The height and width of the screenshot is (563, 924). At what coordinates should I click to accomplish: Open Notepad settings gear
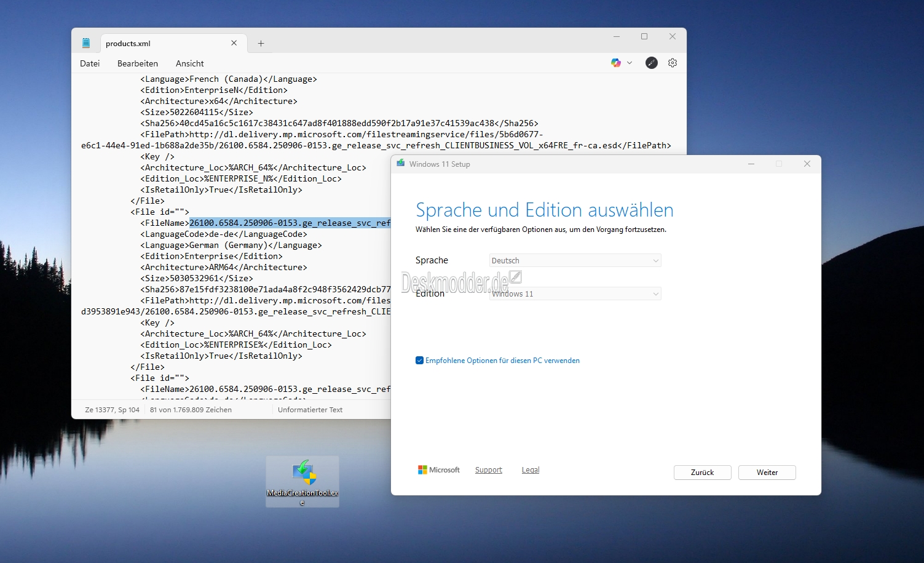point(673,63)
